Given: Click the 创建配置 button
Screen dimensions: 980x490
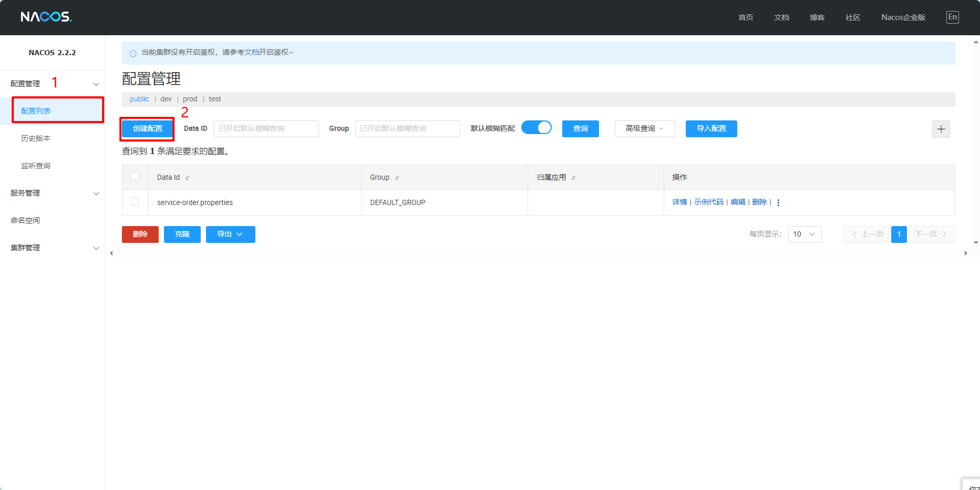Looking at the screenshot, I should [x=148, y=129].
